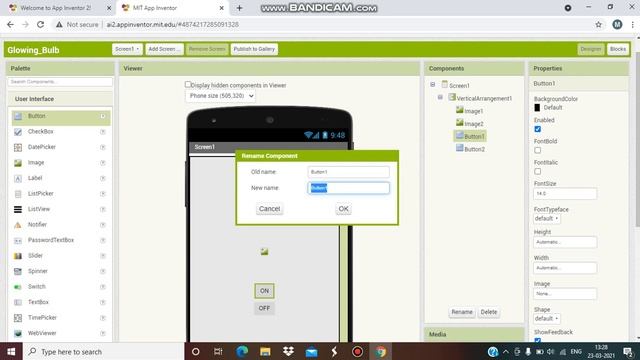Click the OFF button in phone preview

pos(264,308)
